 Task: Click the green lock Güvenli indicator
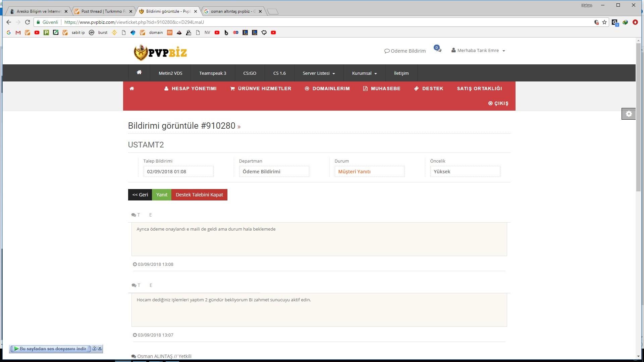(47, 22)
